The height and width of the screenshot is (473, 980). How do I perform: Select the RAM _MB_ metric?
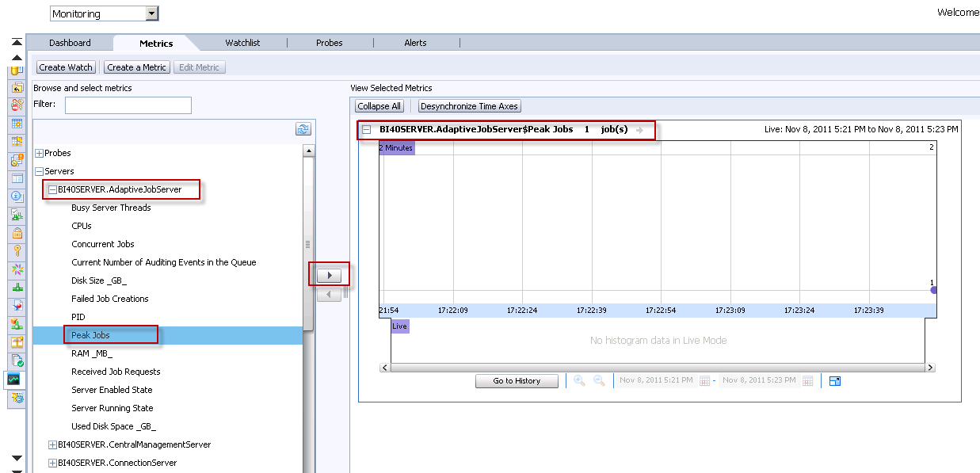click(92, 353)
